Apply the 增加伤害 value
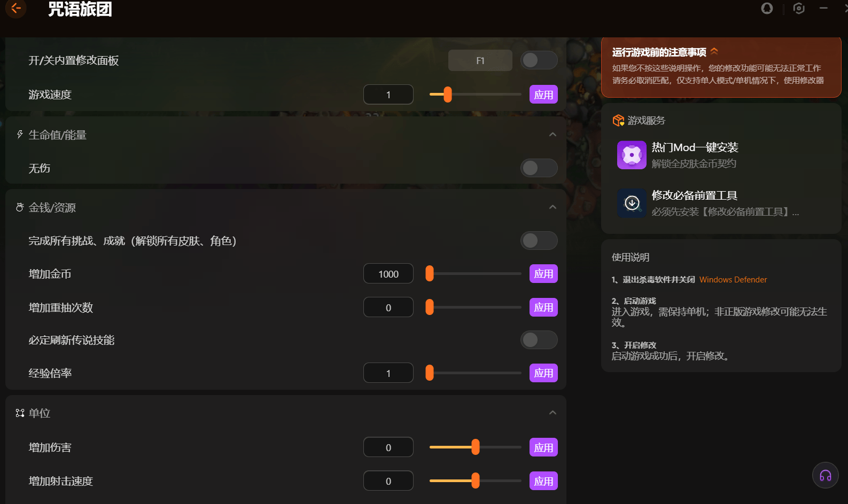This screenshot has width=848, height=504. pos(543,447)
